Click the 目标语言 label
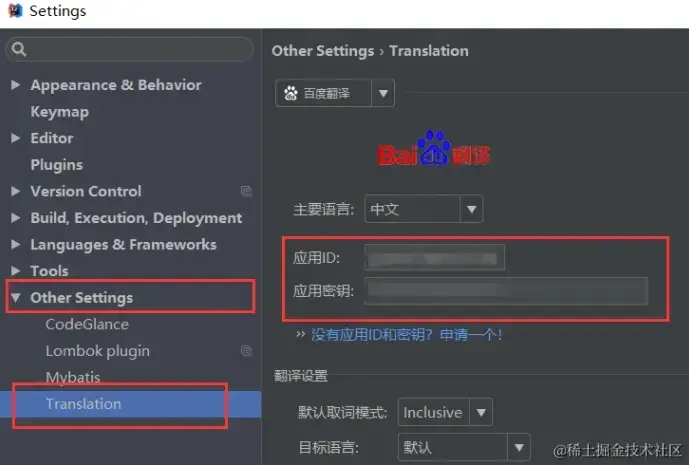 [x=329, y=448]
